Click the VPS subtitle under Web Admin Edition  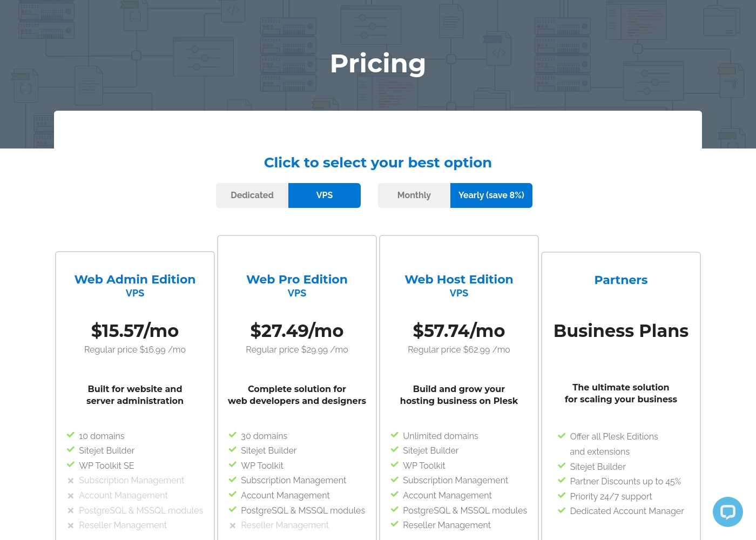tap(135, 293)
